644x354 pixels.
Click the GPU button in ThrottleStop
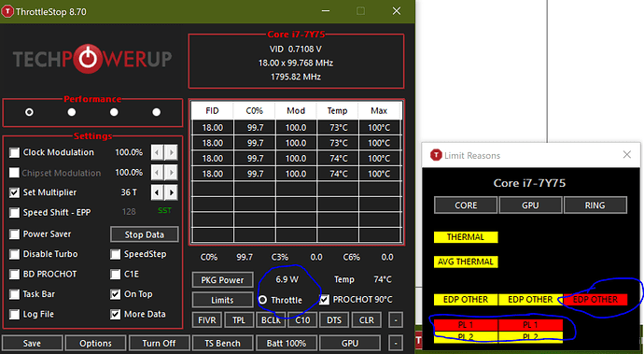[x=350, y=343]
